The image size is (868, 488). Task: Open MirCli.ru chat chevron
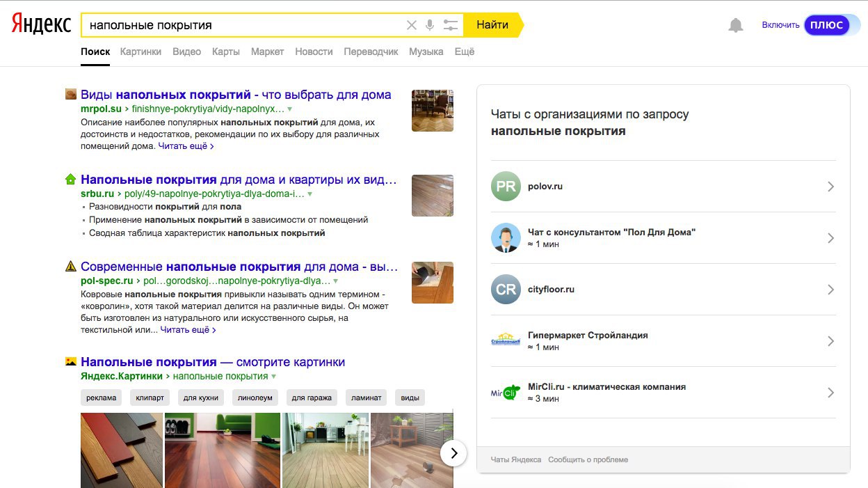(x=830, y=393)
